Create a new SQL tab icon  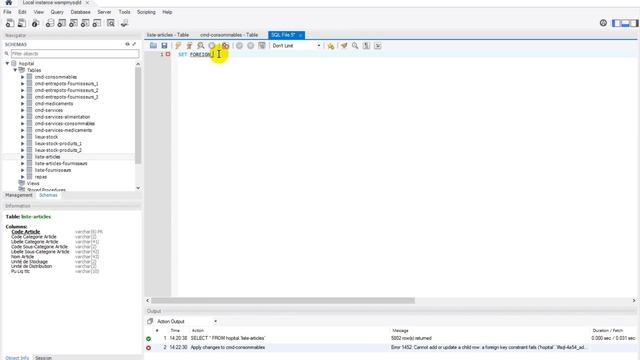[x=10, y=23]
